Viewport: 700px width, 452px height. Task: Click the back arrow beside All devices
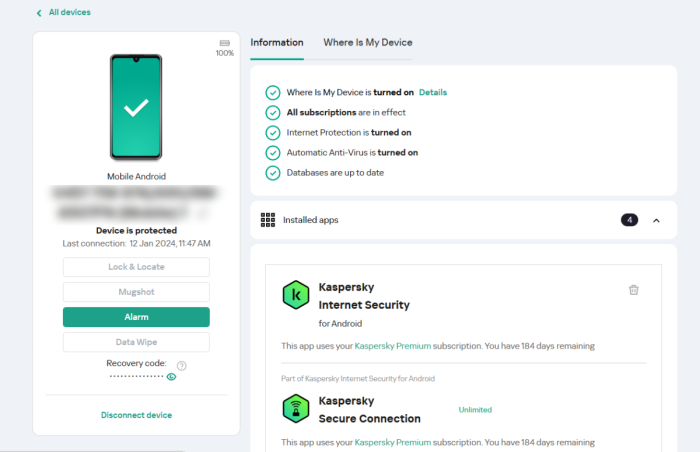click(x=39, y=13)
